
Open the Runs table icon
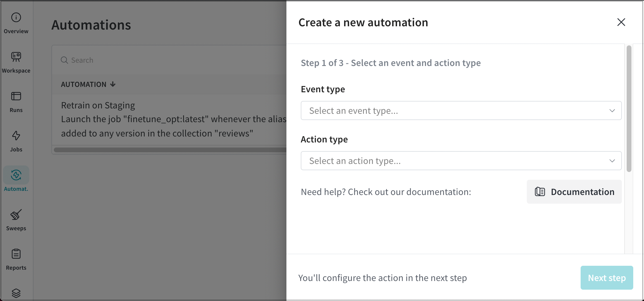pyautogui.click(x=16, y=96)
